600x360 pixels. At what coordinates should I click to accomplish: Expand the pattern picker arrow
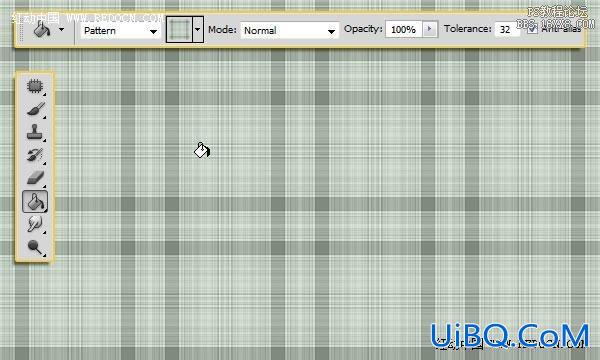click(197, 29)
